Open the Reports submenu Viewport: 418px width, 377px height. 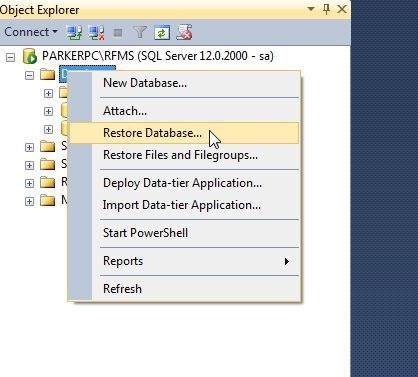click(183, 261)
